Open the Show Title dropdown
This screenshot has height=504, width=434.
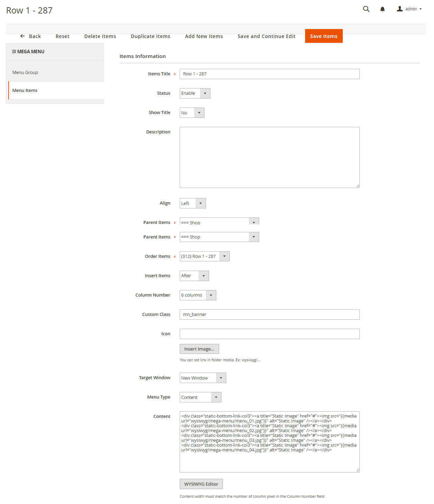pyautogui.click(x=192, y=113)
